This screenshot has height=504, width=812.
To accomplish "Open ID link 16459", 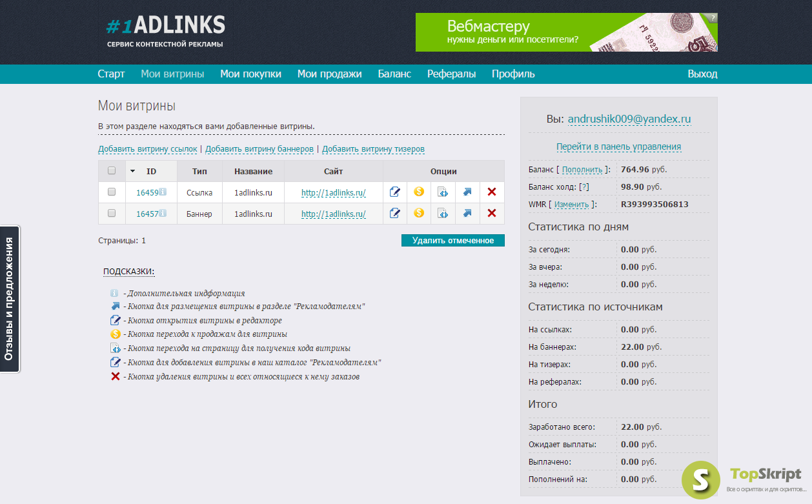I will click(147, 192).
